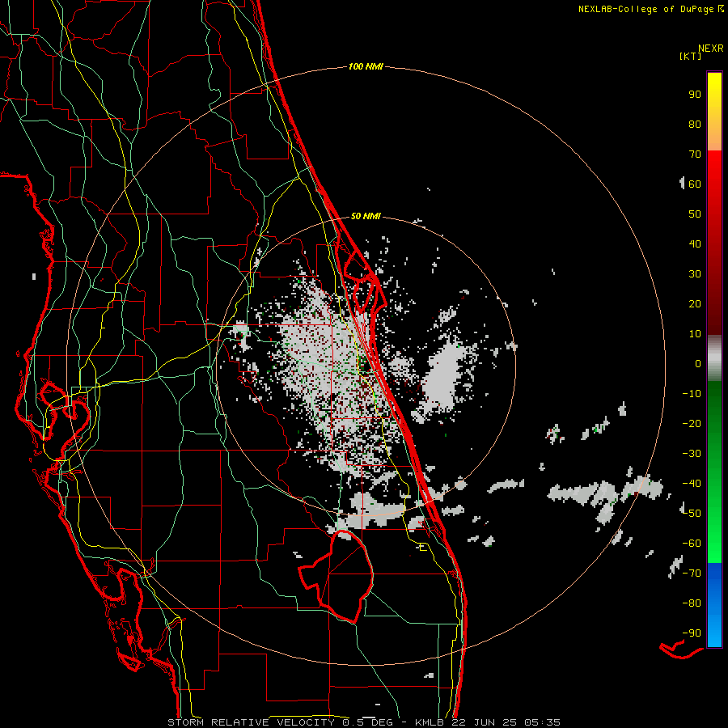Select the 50 value on the velocity scale
The height and width of the screenshot is (728, 728).
pos(695,214)
